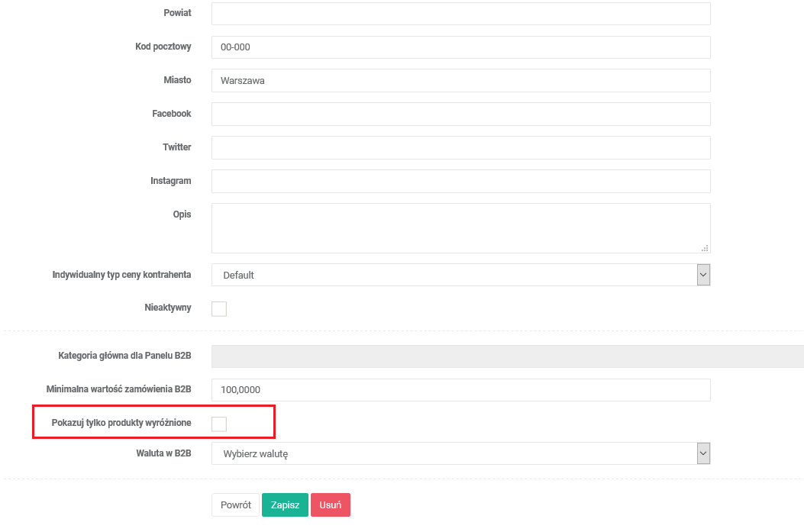Focus the Twitter text field
Viewport: 804px width, 532px height.
click(x=460, y=147)
